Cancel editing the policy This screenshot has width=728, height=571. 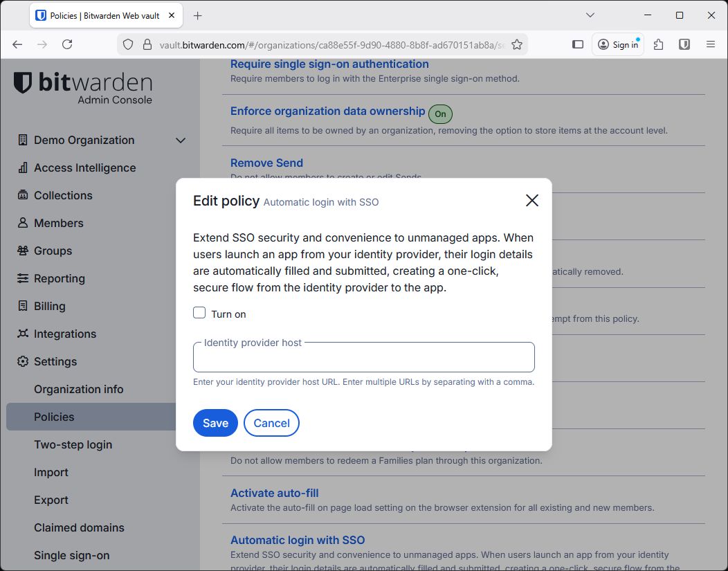[x=271, y=423]
